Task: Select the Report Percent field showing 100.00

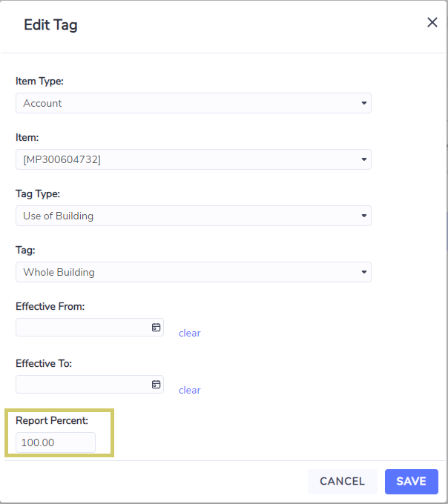Action: point(56,442)
